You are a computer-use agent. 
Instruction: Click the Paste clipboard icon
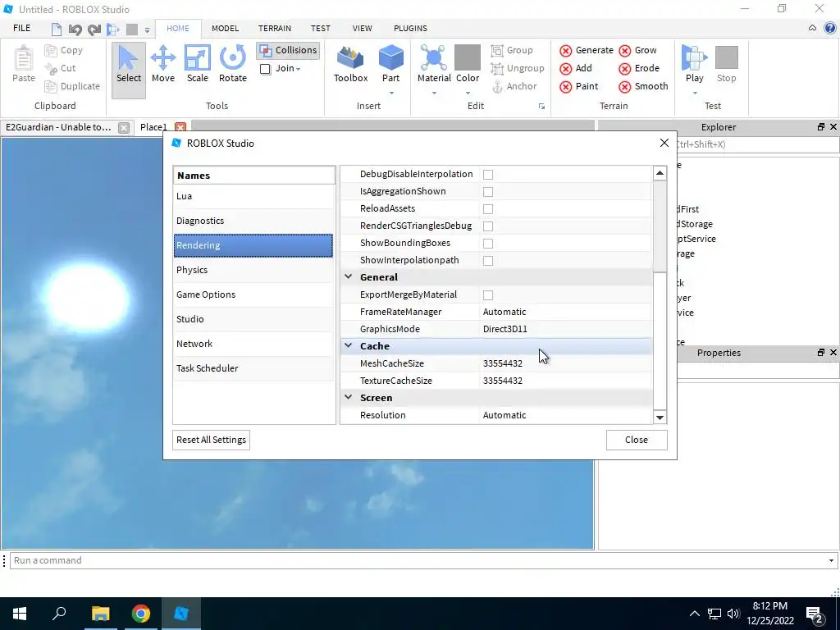24,64
